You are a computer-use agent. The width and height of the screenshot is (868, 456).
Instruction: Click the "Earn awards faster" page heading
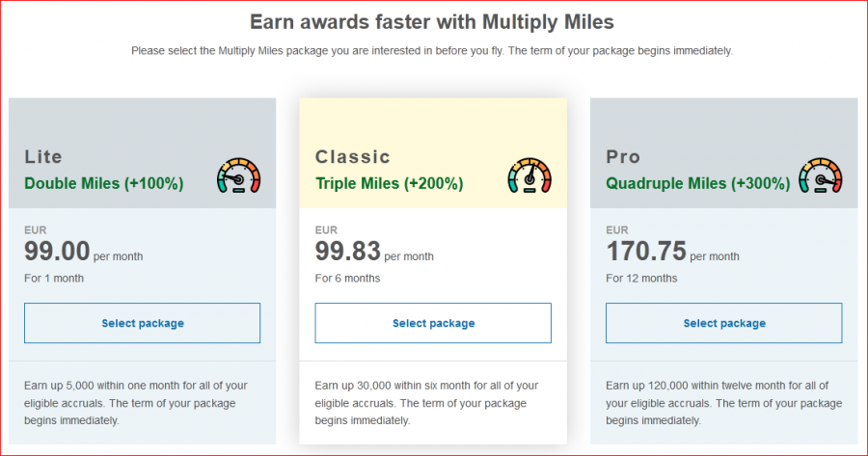(x=432, y=21)
